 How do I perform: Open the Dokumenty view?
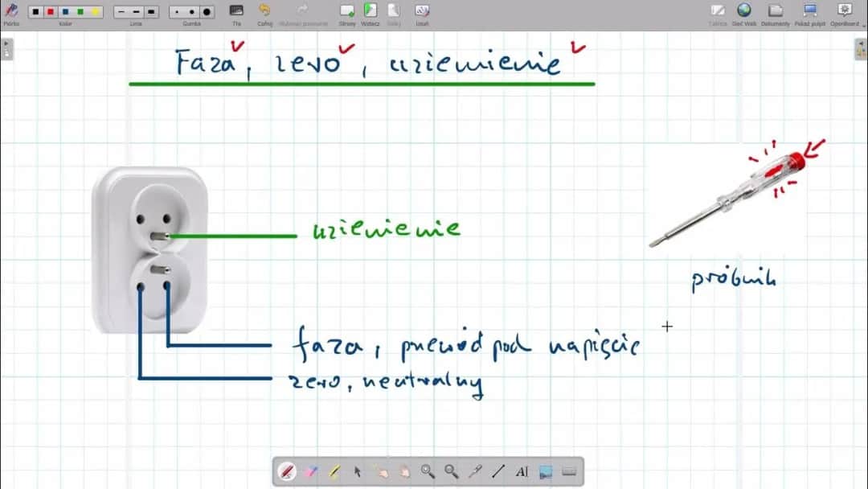[x=776, y=13]
